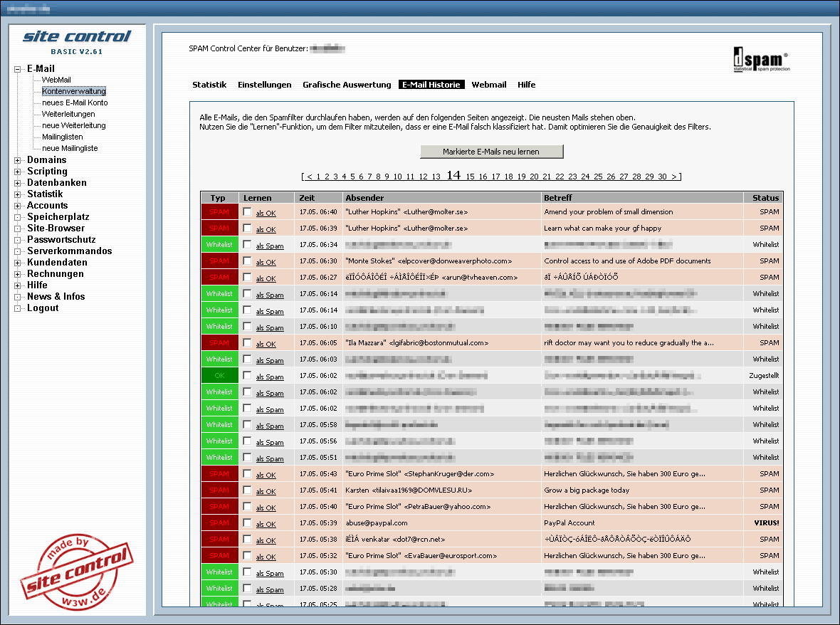Open the Site-Browser entry

click(x=56, y=229)
